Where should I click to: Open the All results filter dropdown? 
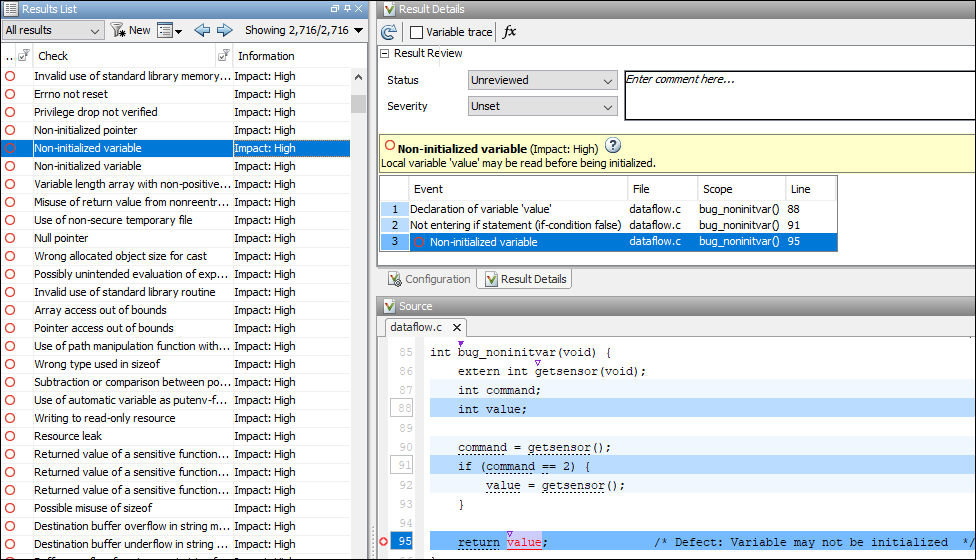coord(53,30)
